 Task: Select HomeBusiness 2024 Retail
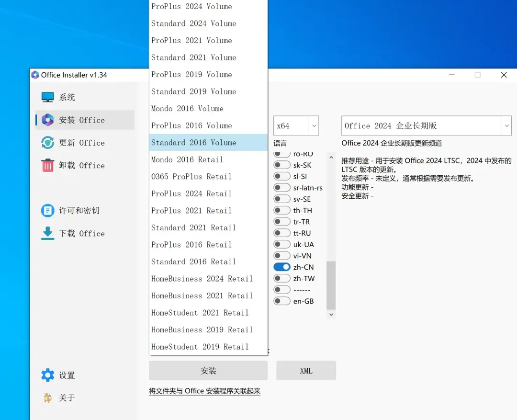click(208, 279)
